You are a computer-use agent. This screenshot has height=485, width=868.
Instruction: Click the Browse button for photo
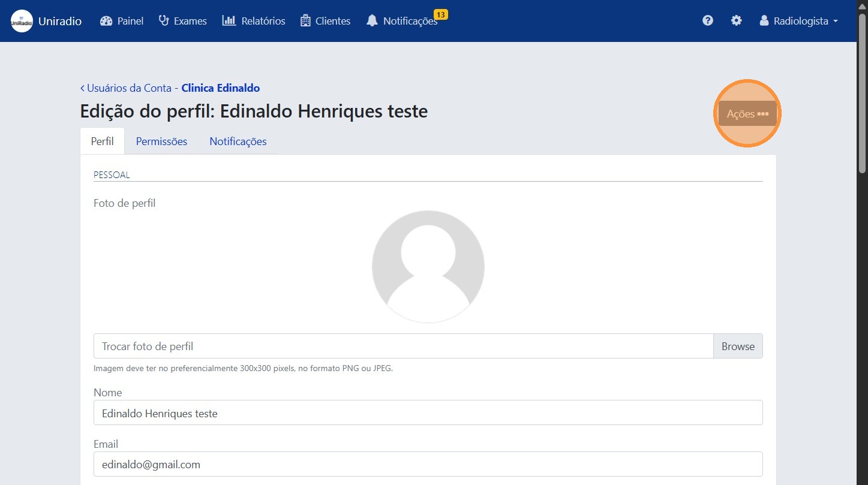pos(738,346)
